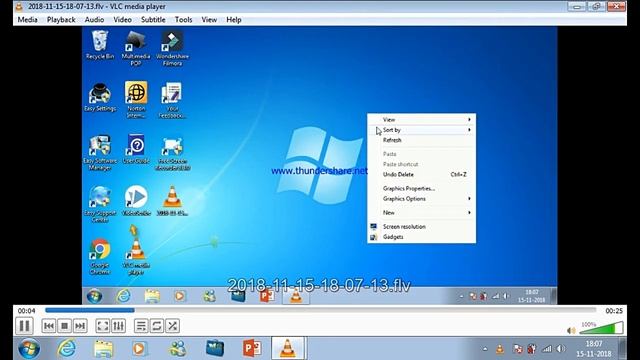640x360 pixels.
Task: Open PowerPoint from outer taskbar
Action: click(x=252, y=349)
